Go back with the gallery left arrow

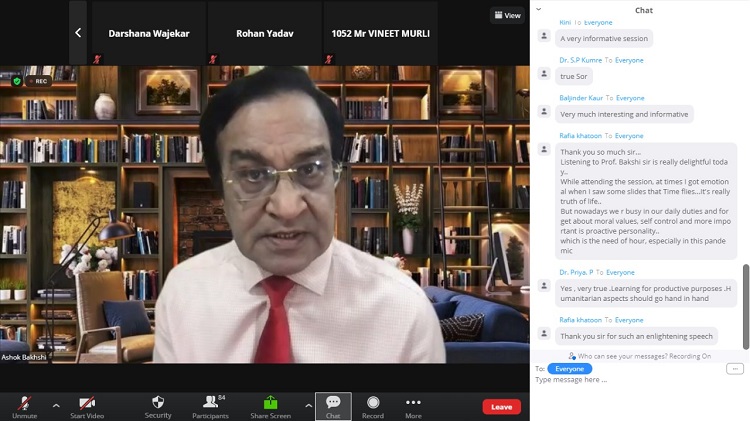coord(78,33)
